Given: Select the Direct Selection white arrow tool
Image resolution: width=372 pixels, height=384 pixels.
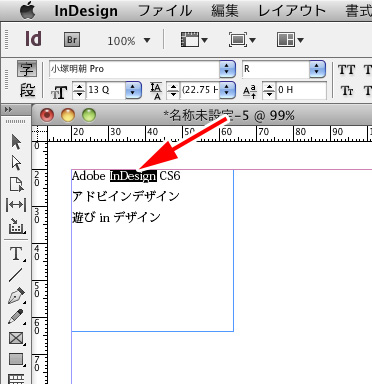Looking at the screenshot, I should click(16, 163).
